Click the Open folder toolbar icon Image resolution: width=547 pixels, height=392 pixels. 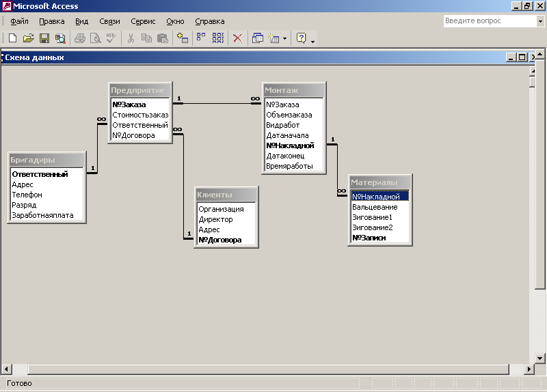tap(28, 38)
